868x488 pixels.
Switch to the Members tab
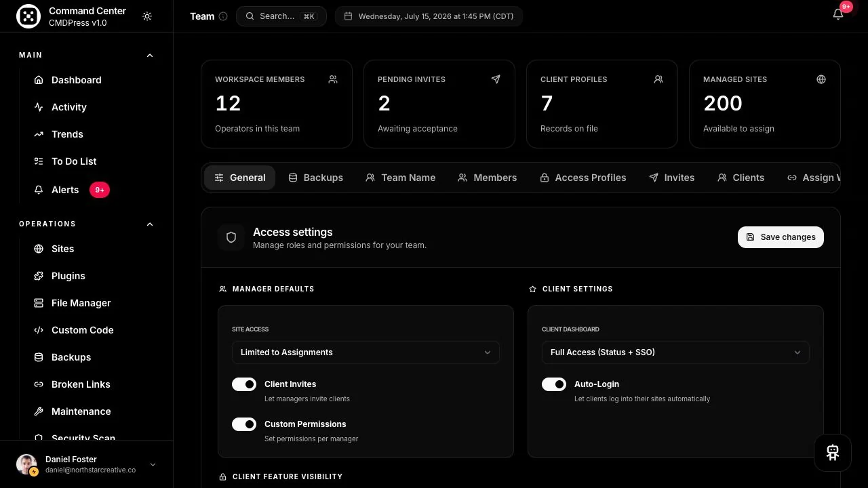(x=488, y=178)
